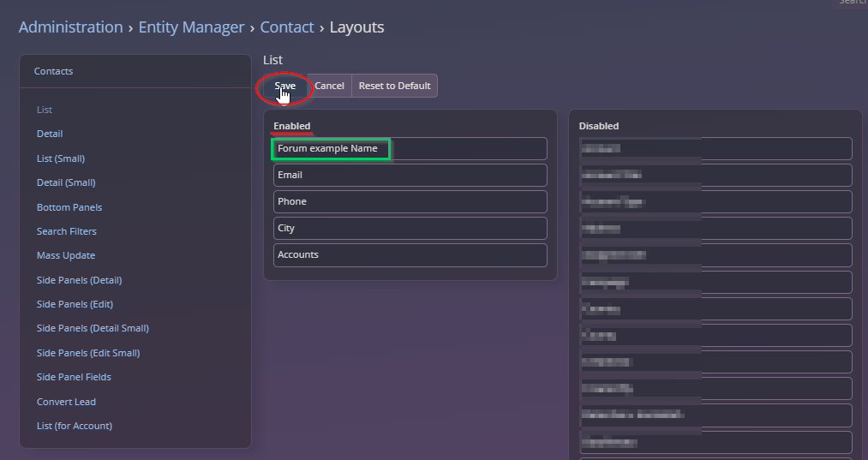Open the Detail (Small) layout
868x460 pixels.
coord(66,182)
